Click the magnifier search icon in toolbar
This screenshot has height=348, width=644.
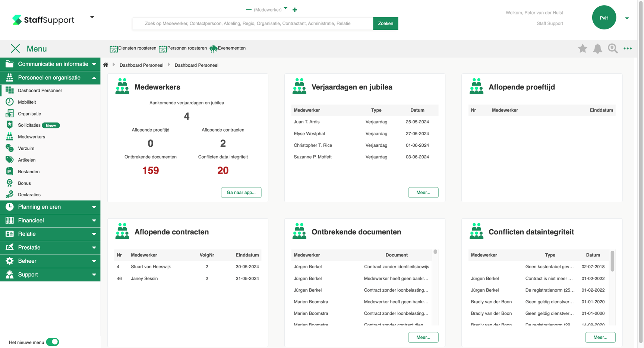[612, 48]
